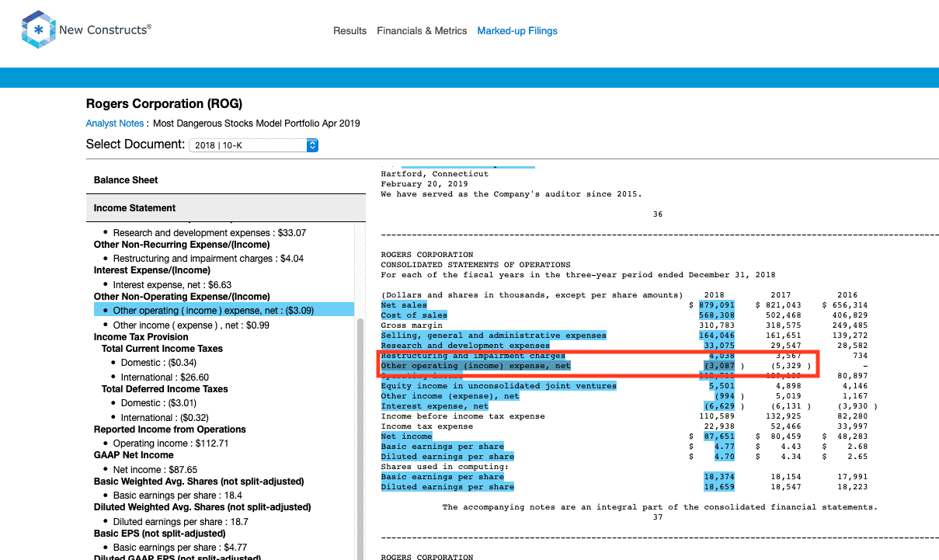This screenshot has width=939, height=560.
Task: Go to Marked-up Filings tab
Action: [x=517, y=31]
